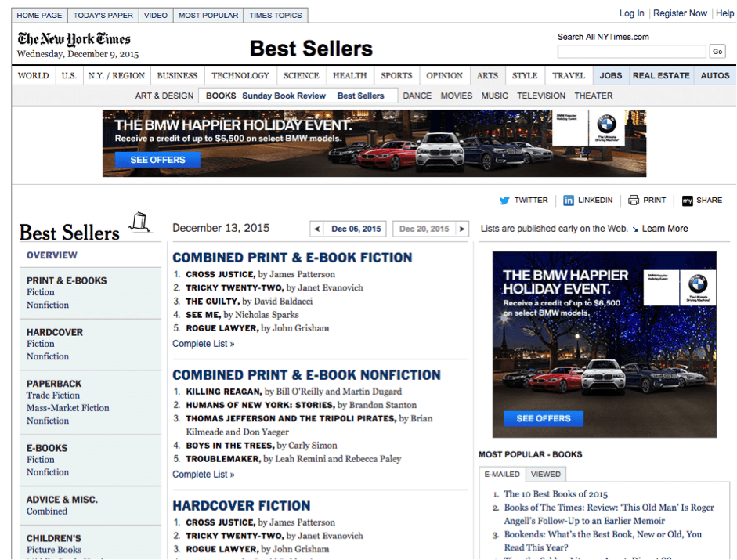Select Science section
This screenshot has width=737, height=560.
point(302,76)
